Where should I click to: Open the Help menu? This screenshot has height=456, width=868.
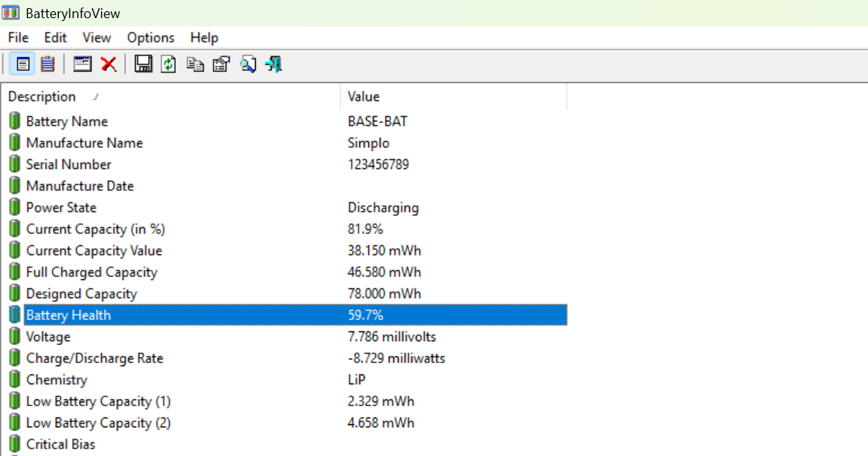point(205,38)
